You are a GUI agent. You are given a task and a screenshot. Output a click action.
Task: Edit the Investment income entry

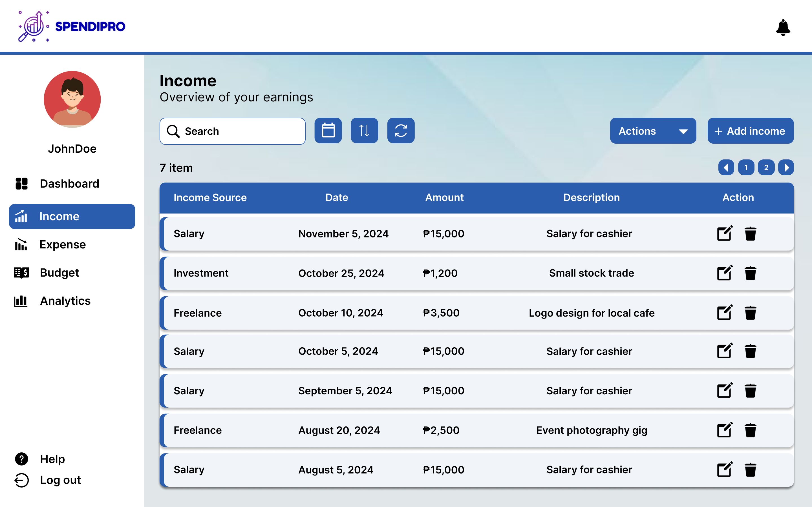(724, 273)
